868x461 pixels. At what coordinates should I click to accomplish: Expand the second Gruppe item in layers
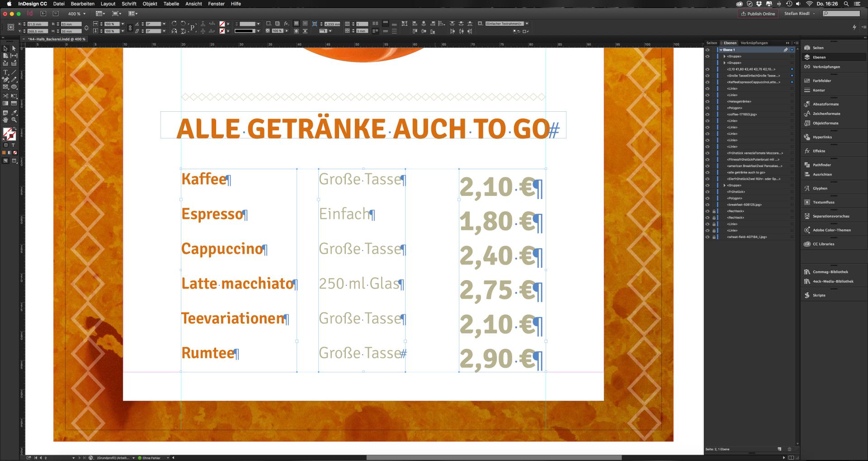[725, 63]
